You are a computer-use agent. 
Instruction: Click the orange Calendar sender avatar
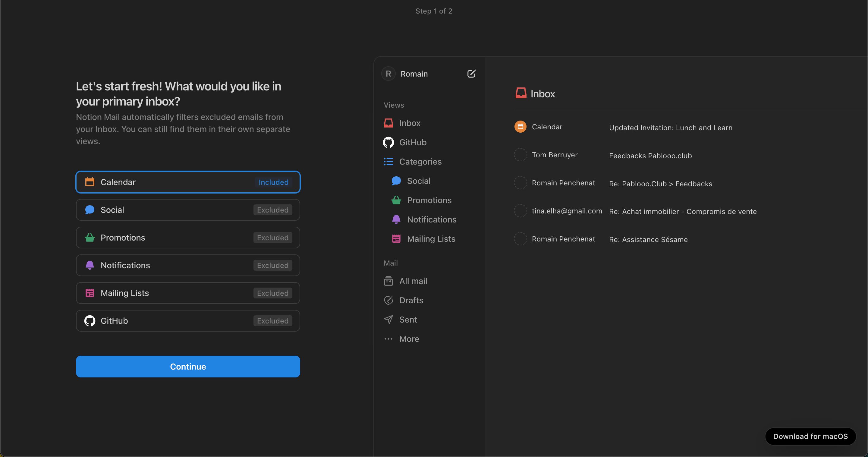click(x=520, y=127)
